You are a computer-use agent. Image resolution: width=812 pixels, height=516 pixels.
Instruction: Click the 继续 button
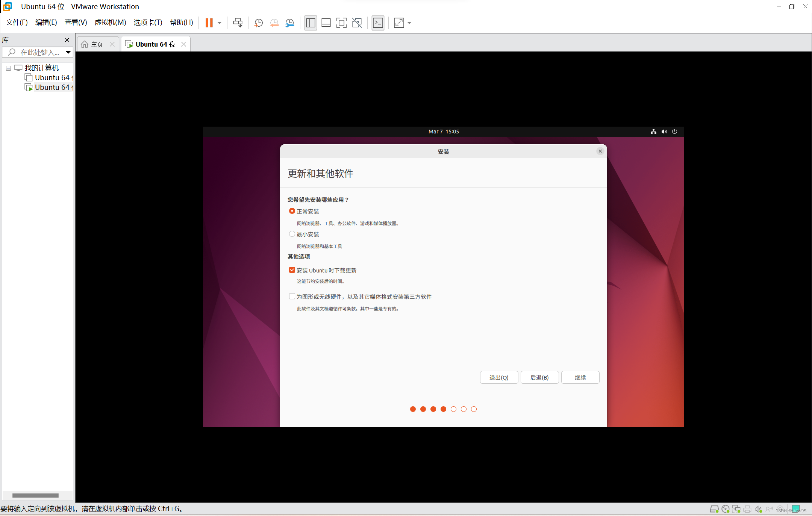click(x=580, y=377)
